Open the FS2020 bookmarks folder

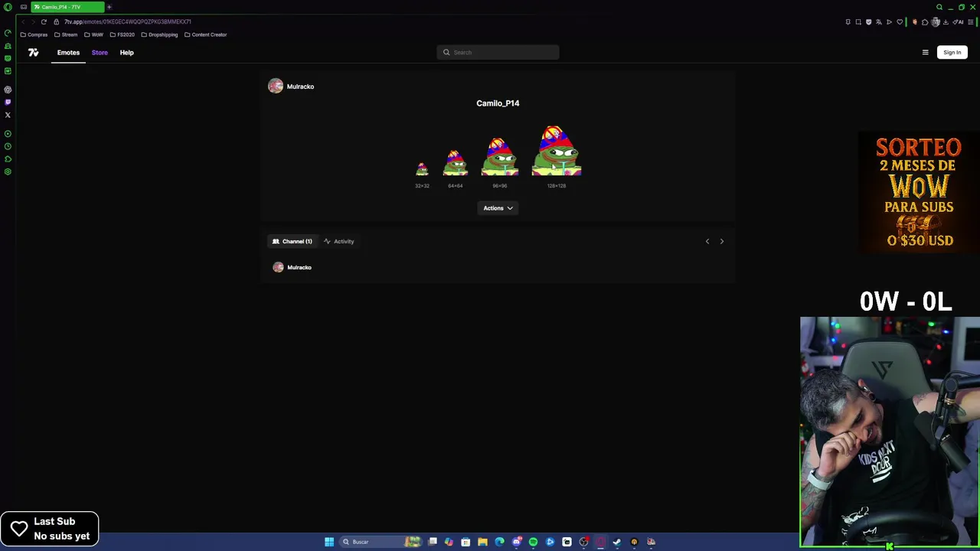(122, 34)
